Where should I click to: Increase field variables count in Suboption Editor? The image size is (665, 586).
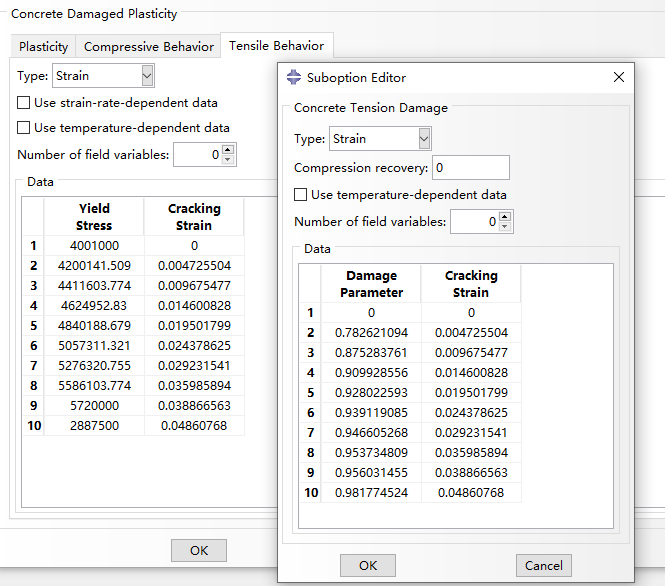pyautogui.click(x=505, y=217)
